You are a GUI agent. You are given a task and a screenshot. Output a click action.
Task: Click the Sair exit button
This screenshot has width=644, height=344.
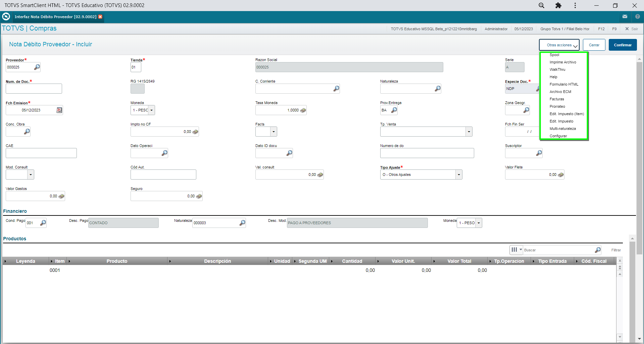(631, 29)
